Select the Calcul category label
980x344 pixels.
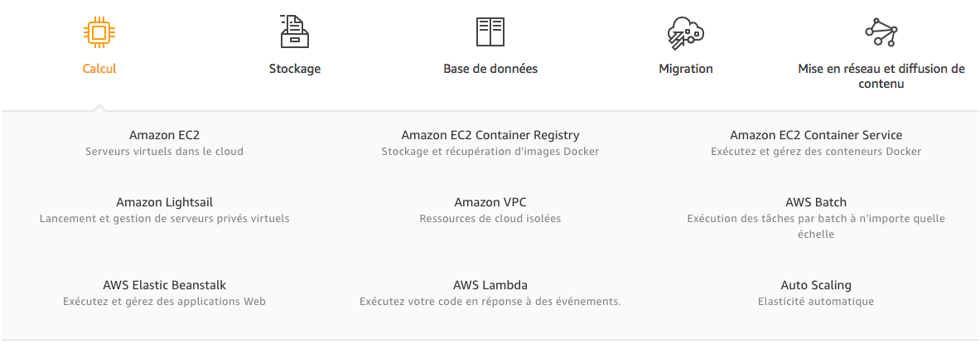click(99, 69)
